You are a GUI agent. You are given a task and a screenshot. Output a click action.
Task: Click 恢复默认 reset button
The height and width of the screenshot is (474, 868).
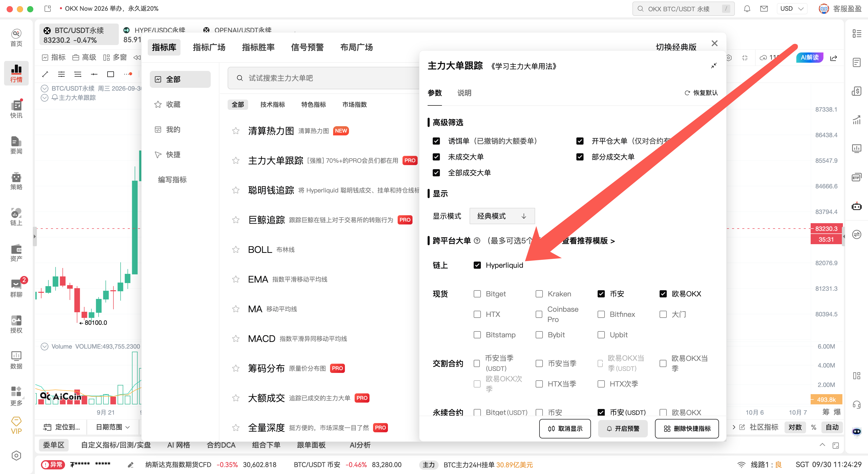click(x=701, y=93)
